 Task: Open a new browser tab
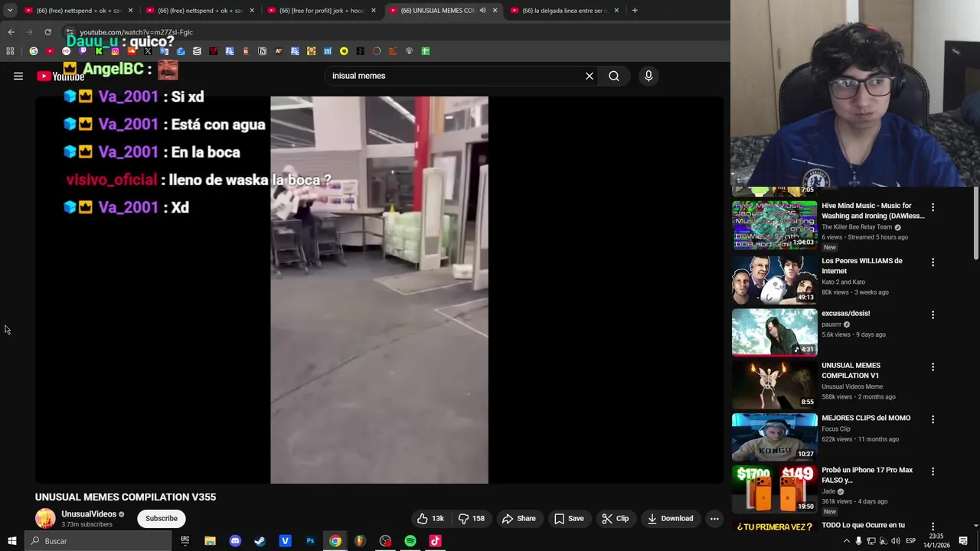[635, 11]
